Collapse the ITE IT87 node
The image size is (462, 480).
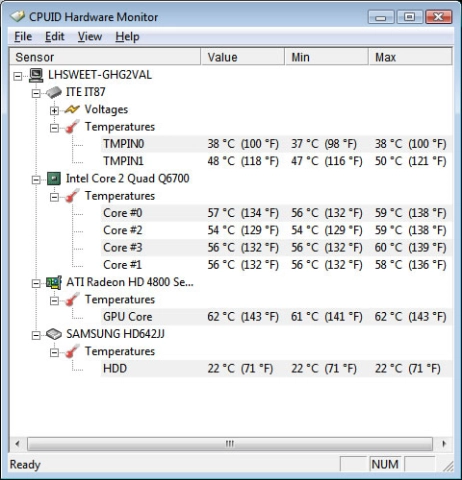pyautogui.click(x=36, y=93)
